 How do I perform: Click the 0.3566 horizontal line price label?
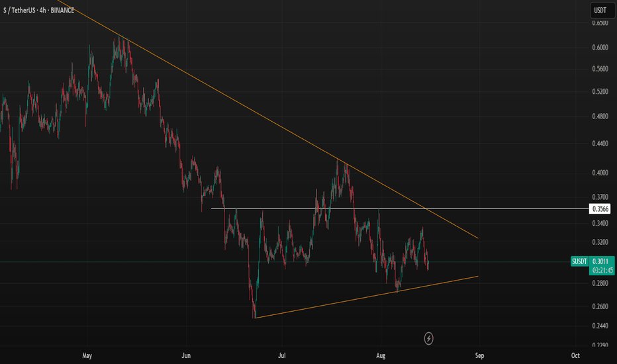point(600,208)
